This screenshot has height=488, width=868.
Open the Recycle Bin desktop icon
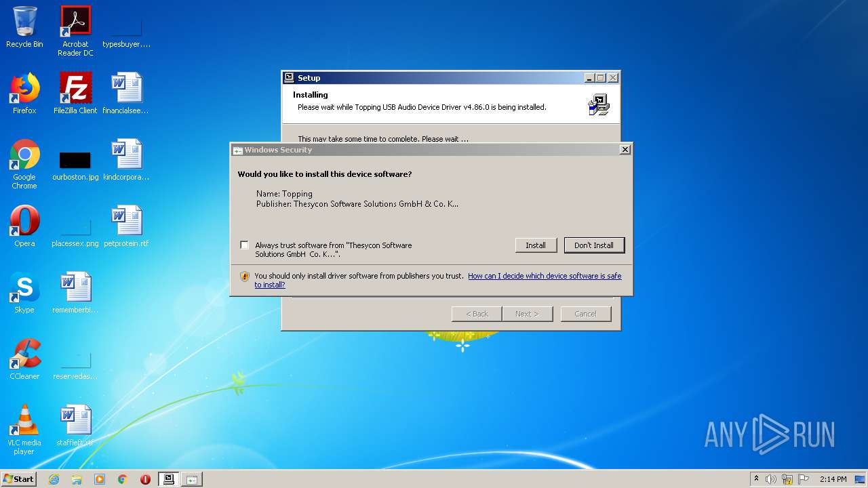click(24, 27)
